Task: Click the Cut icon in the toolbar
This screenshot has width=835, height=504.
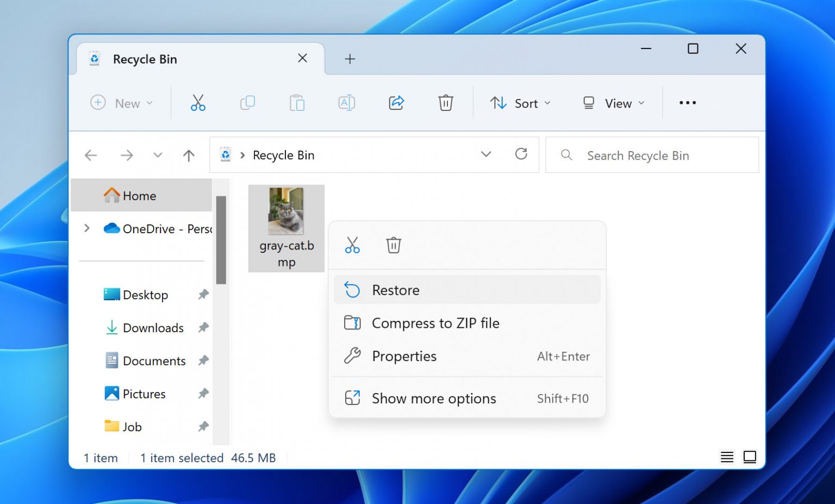Action: (x=198, y=103)
